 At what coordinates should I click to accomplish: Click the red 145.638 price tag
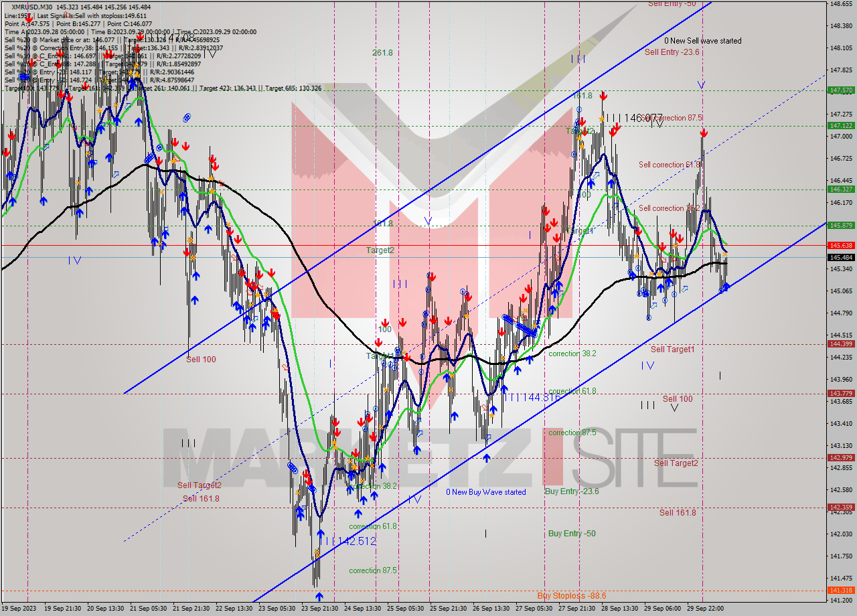tap(841, 246)
